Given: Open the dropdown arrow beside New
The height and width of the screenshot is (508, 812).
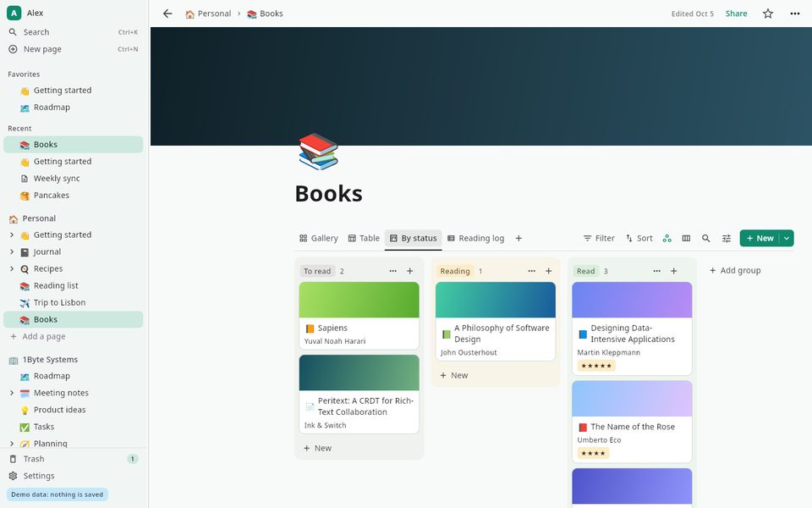Looking at the screenshot, I should 787,239.
